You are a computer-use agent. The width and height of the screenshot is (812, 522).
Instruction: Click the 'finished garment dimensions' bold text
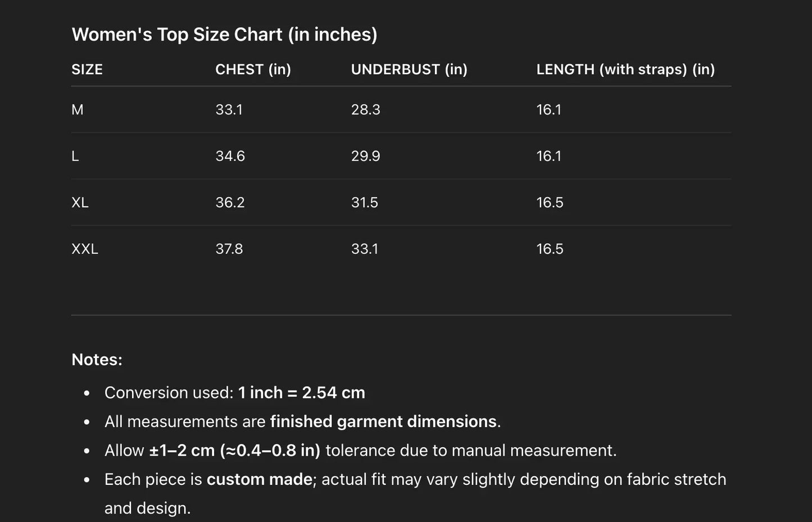tap(383, 421)
